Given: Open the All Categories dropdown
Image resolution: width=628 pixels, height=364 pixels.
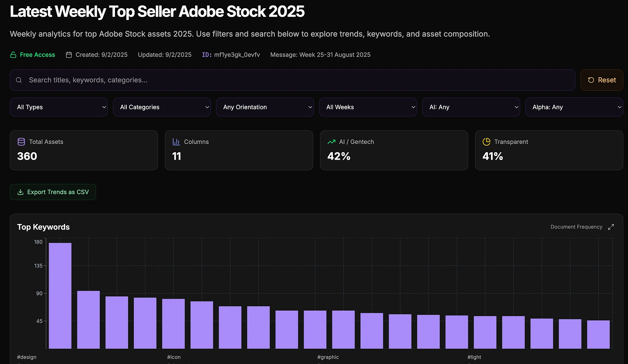Looking at the screenshot, I should coord(162,107).
